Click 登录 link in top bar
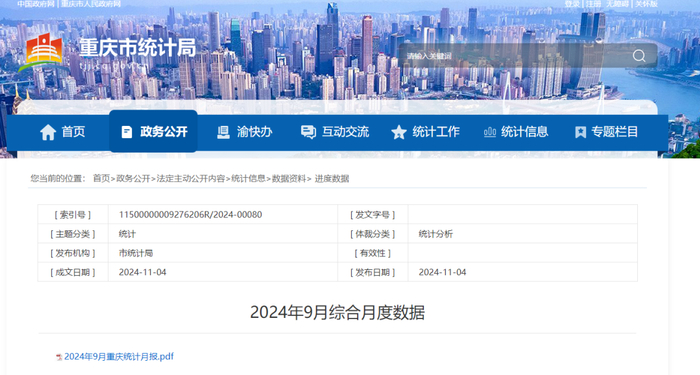 point(572,4)
